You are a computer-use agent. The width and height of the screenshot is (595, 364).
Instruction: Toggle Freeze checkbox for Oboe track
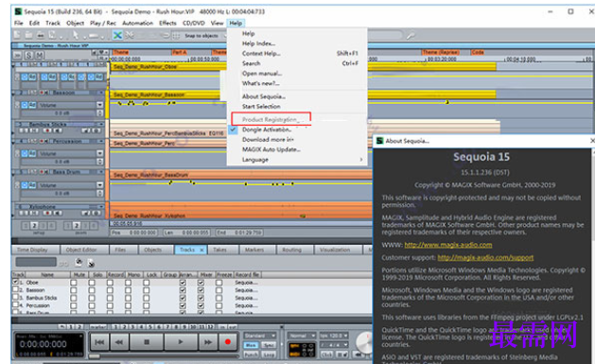coord(219,283)
